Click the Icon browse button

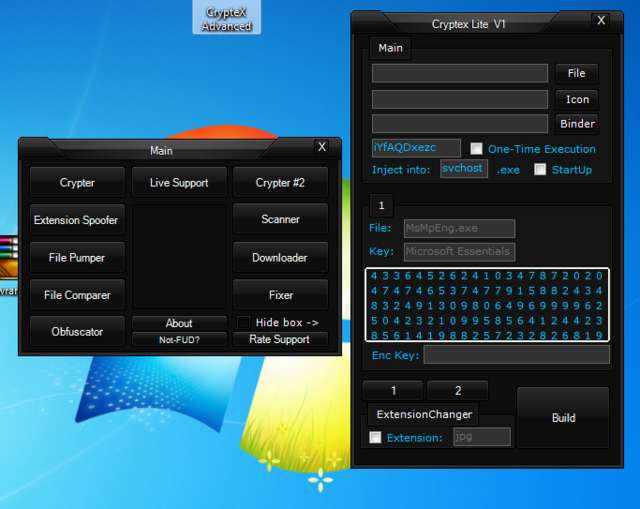point(576,99)
